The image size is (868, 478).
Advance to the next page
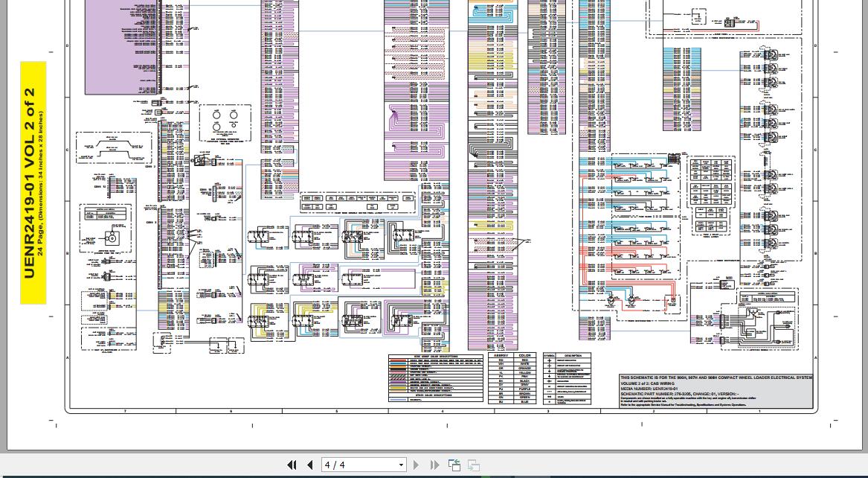click(x=416, y=465)
